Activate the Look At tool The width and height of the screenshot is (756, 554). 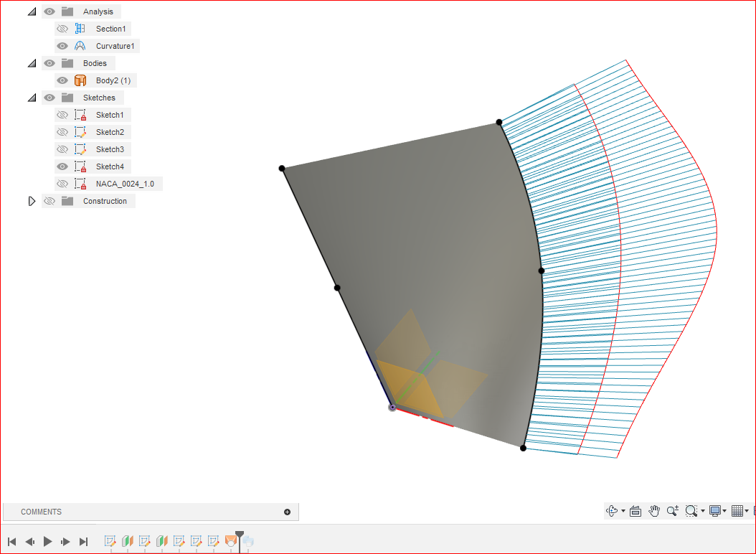[635, 511]
